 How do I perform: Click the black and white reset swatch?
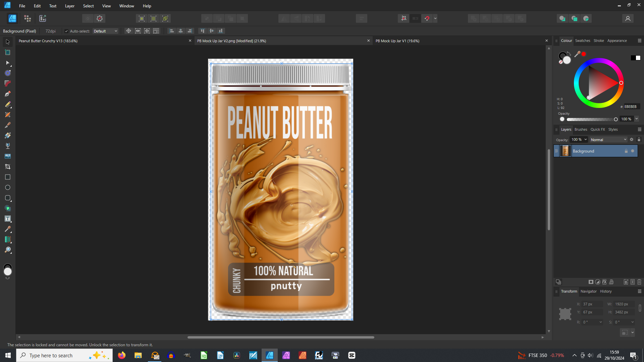(636, 58)
